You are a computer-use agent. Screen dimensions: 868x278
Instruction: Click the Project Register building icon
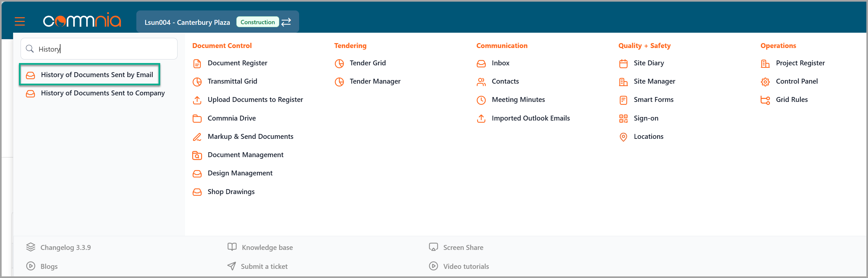[765, 63]
